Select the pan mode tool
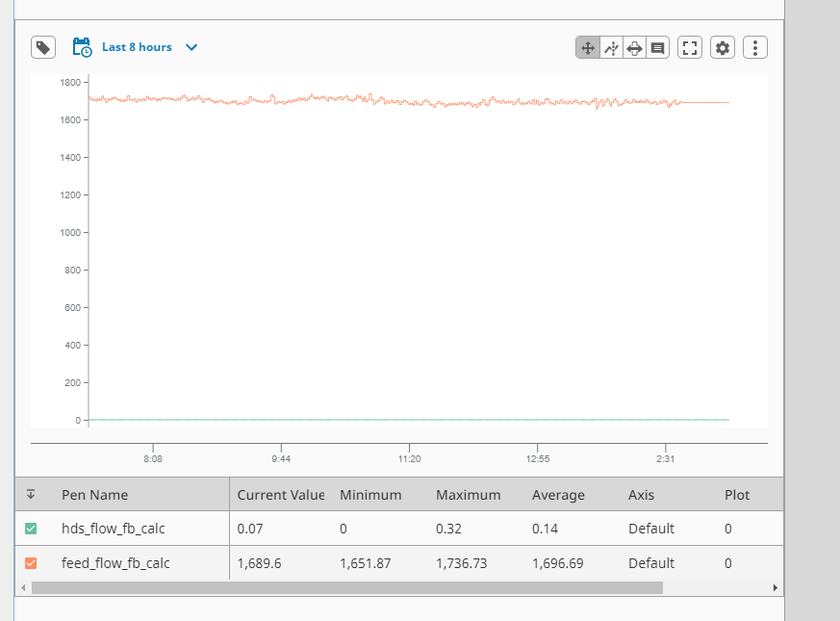The height and width of the screenshot is (621, 840). pos(588,48)
